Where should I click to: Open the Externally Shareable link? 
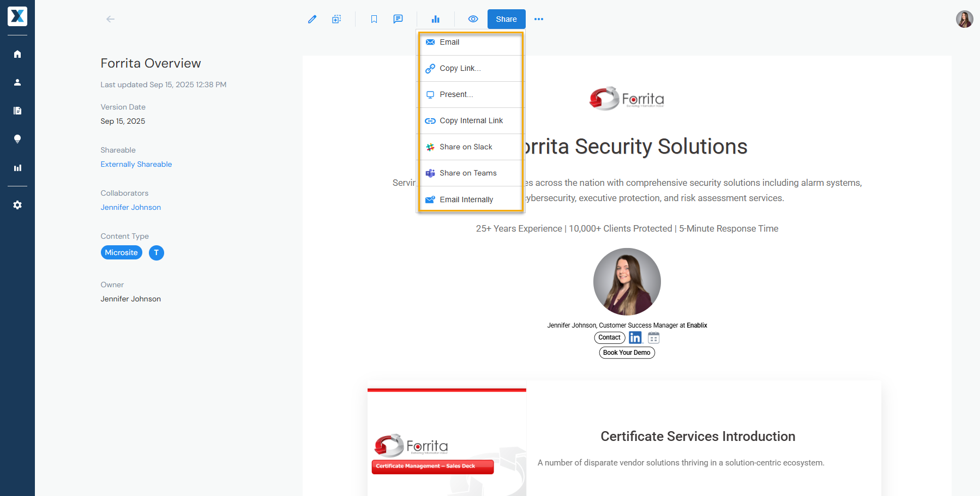(136, 164)
